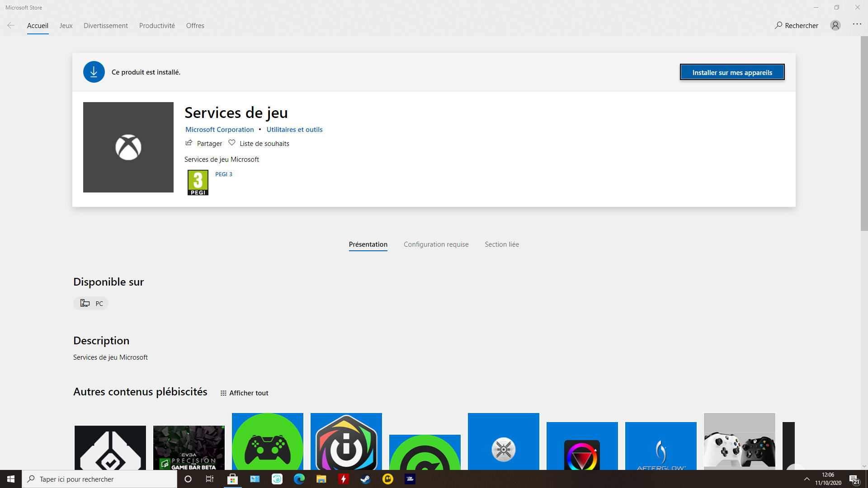The width and height of the screenshot is (868, 488).
Task: Open the green compass-circle app tile
Action: pos(425,452)
